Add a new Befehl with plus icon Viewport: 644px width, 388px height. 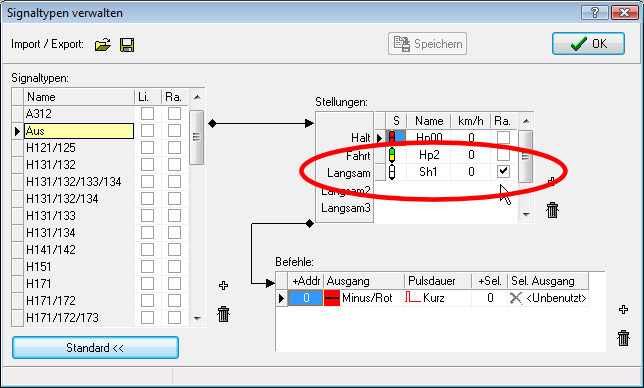tap(623, 310)
